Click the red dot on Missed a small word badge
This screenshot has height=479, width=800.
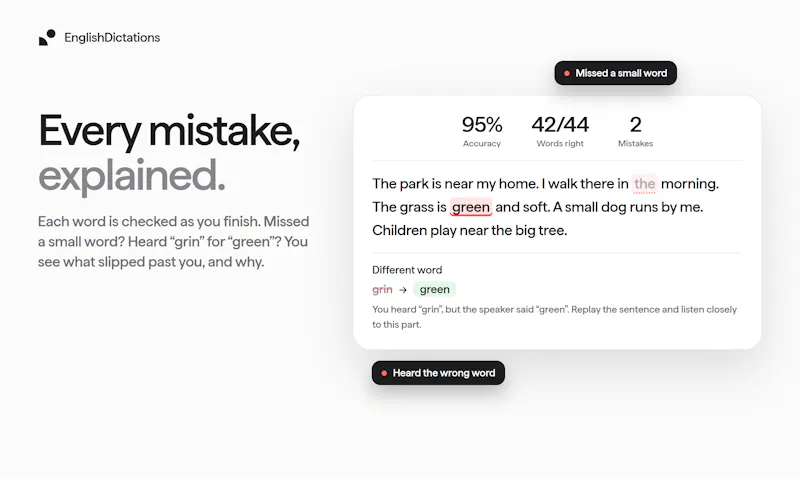tap(566, 73)
